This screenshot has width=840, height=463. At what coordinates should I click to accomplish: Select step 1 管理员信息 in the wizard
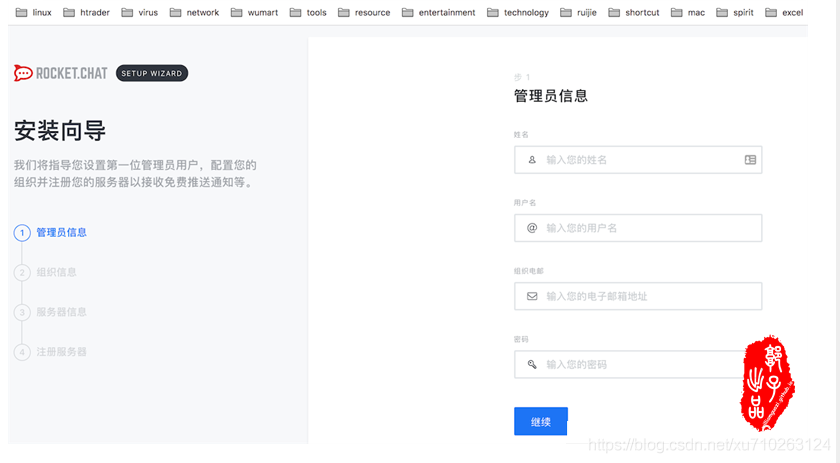[50, 233]
